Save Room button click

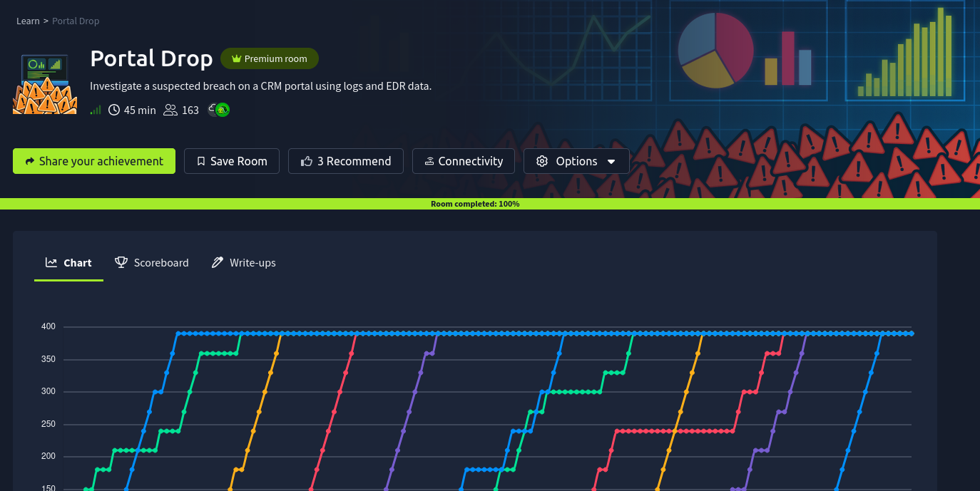[232, 161]
